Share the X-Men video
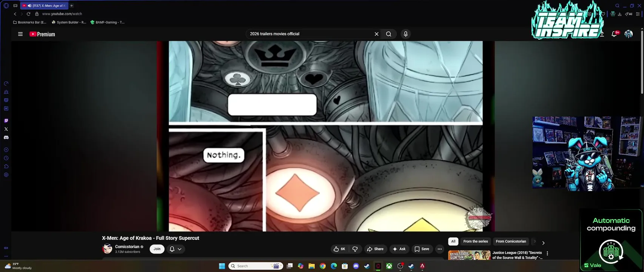 375,249
